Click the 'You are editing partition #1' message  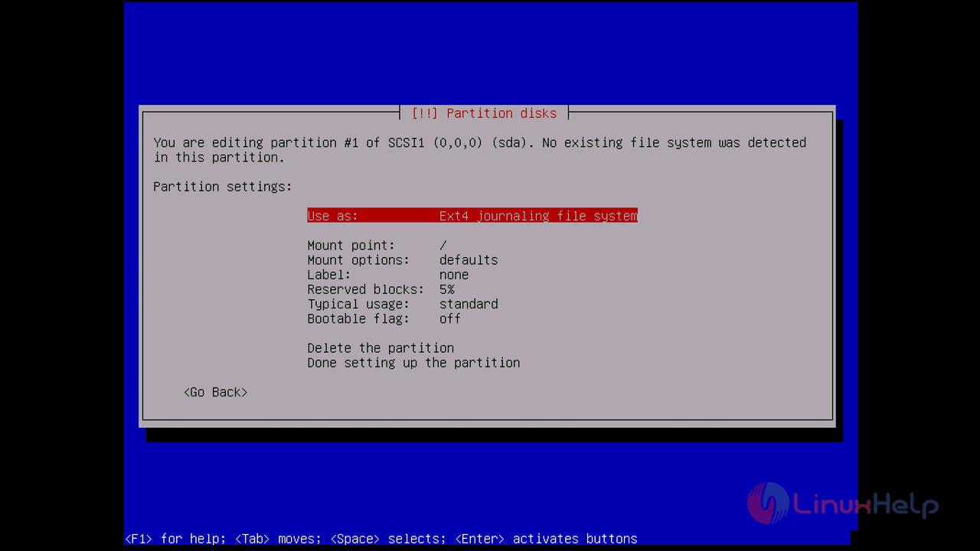pos(480,150)
